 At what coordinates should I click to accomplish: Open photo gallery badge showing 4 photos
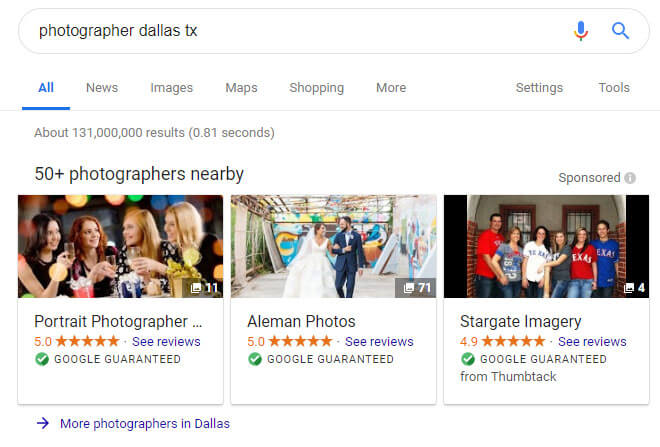635,288
